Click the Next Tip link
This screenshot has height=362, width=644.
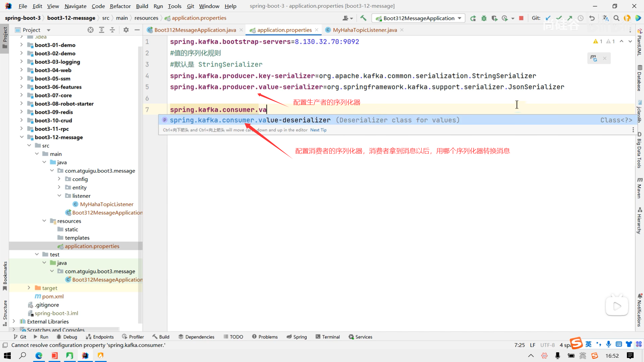click(318, 130)
